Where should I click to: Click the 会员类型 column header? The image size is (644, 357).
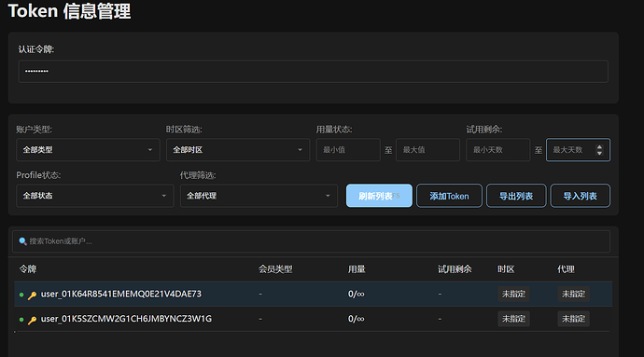275,269
